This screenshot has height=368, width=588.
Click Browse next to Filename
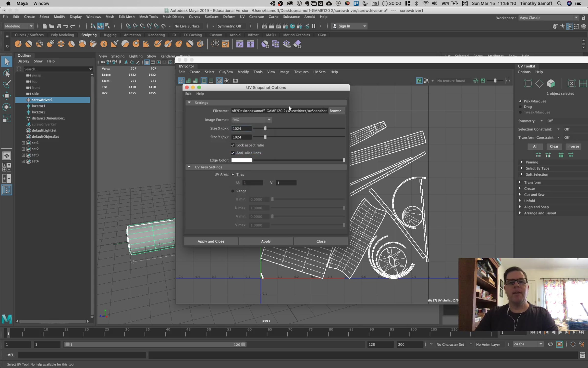(337, 111)
